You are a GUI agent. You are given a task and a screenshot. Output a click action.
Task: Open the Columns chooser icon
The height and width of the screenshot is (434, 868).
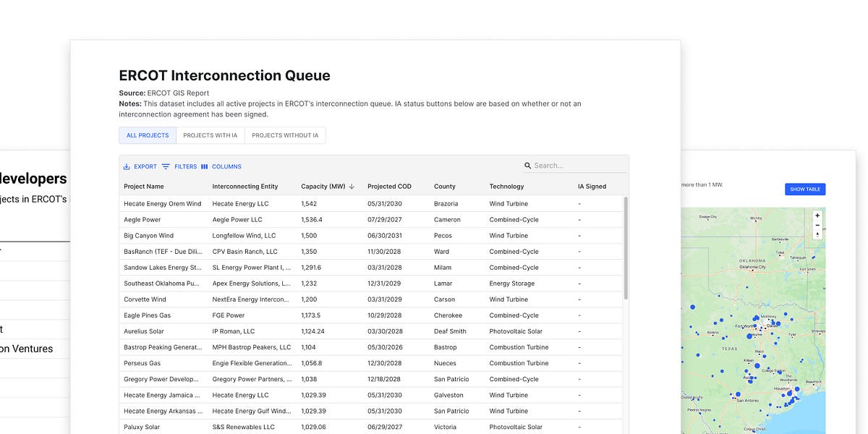[204, 166]
